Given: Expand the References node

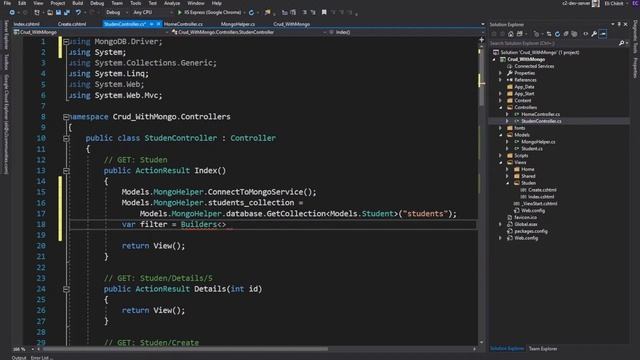Looking at the screenshot, I should [x=501, y=80].
